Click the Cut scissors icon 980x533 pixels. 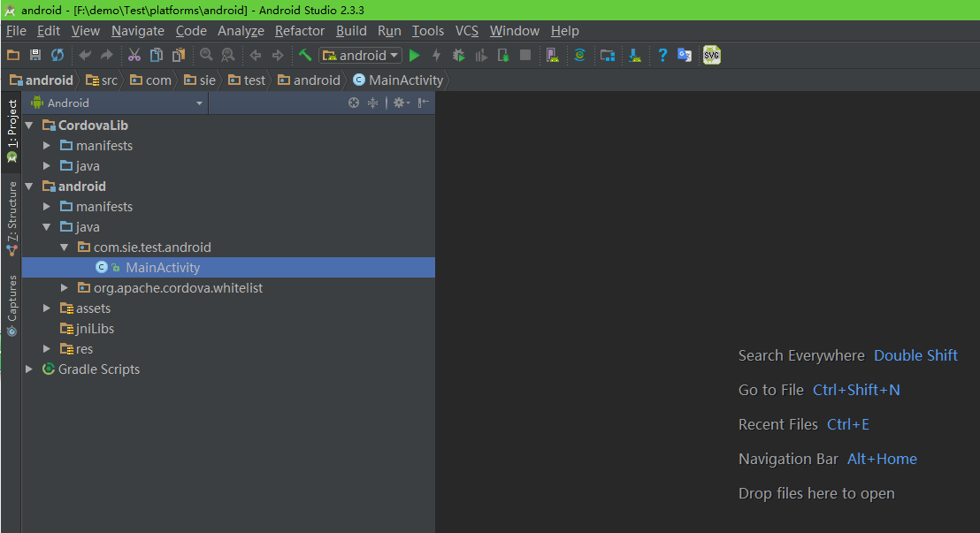point(134,55)
